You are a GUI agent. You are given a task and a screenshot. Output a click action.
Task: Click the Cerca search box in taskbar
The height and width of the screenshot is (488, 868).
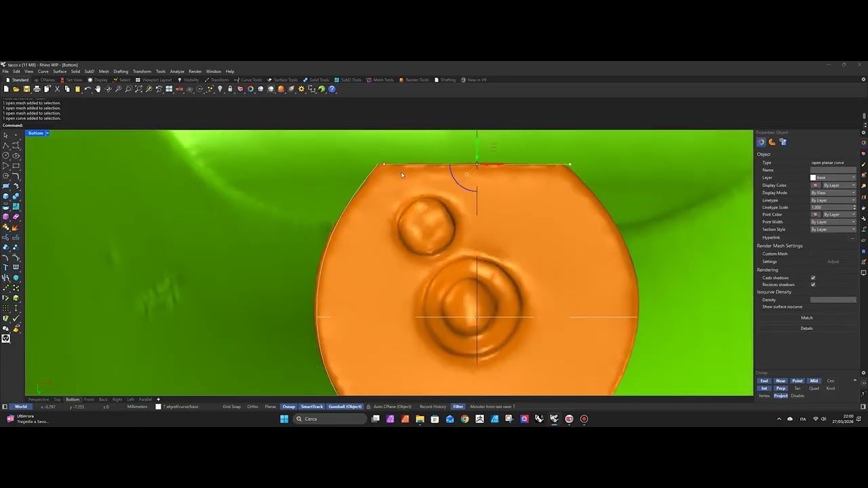pos(330,419)
